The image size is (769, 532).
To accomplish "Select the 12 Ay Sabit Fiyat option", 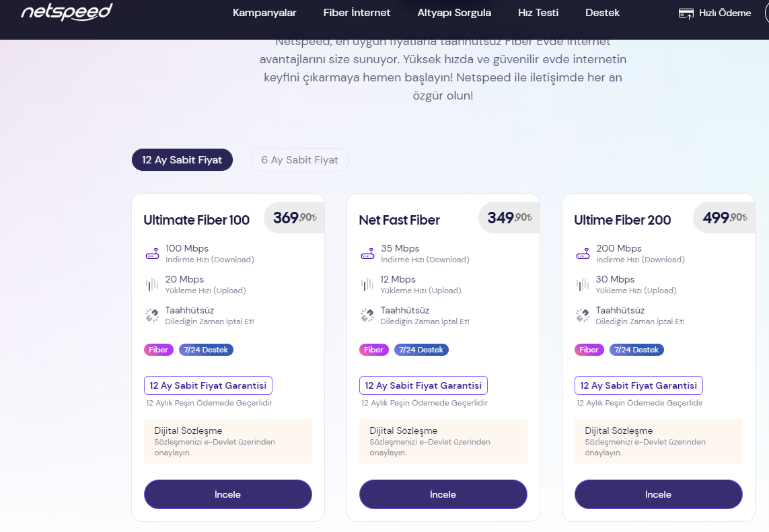I will coord(182,160).
